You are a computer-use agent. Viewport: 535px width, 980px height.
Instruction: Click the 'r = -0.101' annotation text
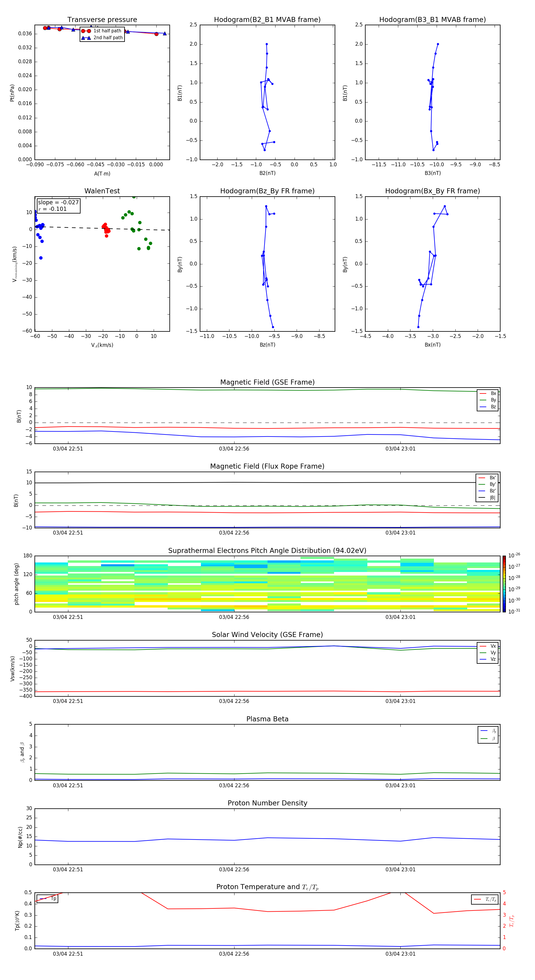click(x=53, y=209)
